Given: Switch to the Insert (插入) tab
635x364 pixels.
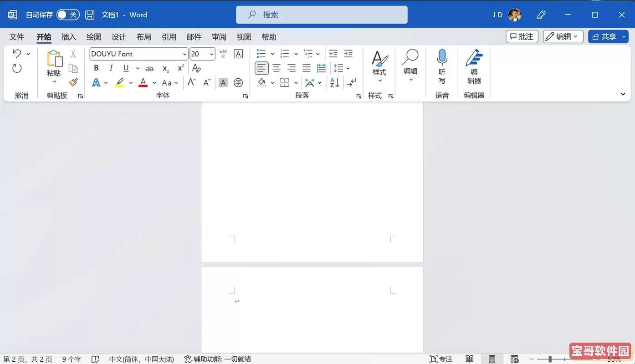Looking at the screenshot, I should coord(69,37).
